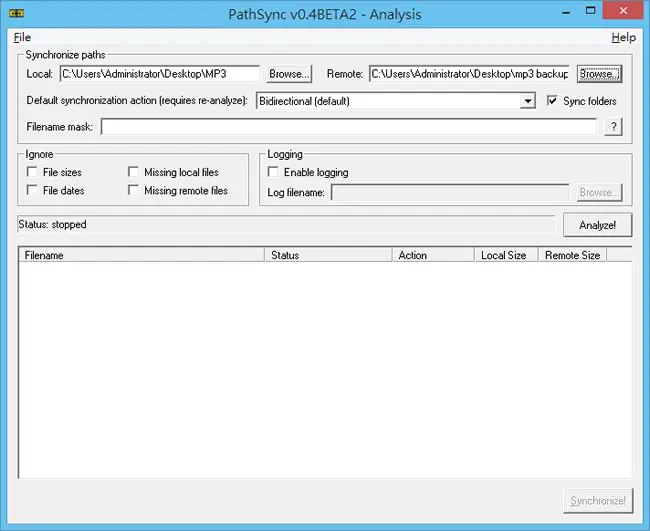Toggle the Sync folders checkbox
The height and width of the screenshot is (531, 650).
(552, 100)
